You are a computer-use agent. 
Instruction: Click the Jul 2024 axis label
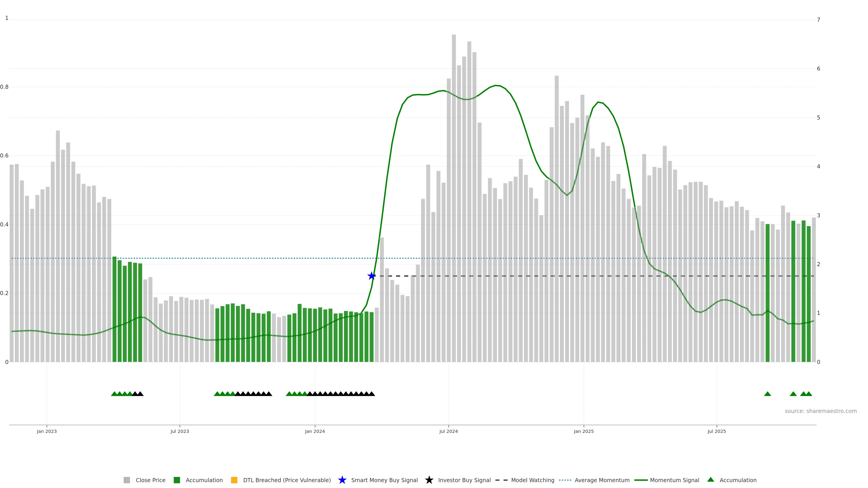click(x=448, y=432)
